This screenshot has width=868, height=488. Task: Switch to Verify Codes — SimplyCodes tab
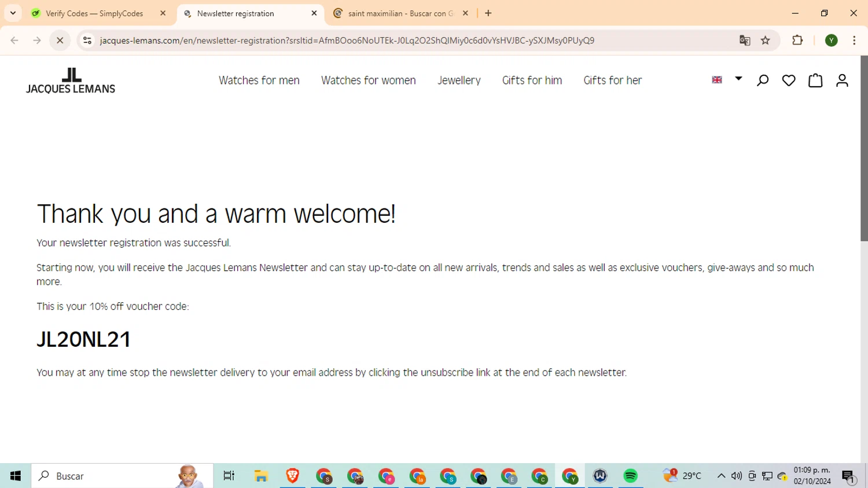[x=94, y=13]
